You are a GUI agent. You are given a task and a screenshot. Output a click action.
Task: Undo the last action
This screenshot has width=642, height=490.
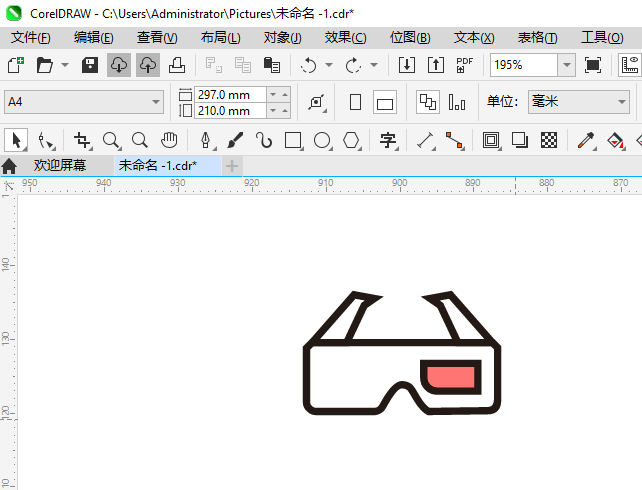pyautogui.click(x=308, y=65)
